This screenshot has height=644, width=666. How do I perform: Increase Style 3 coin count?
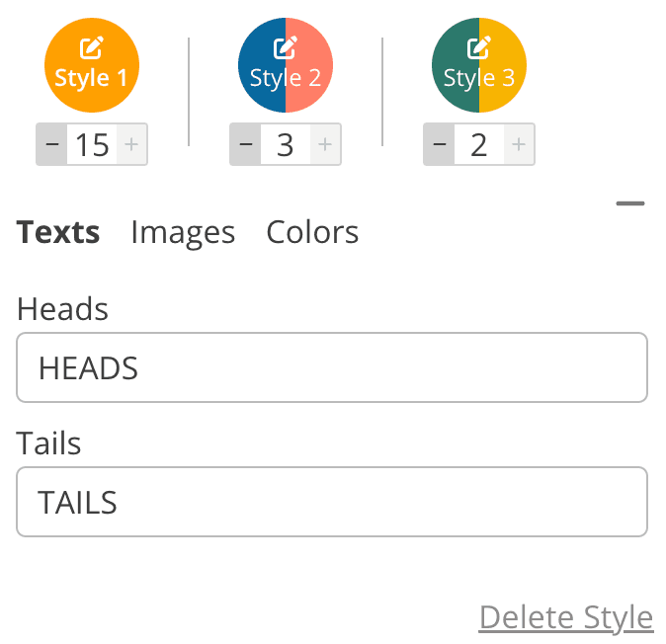(519, 145)
